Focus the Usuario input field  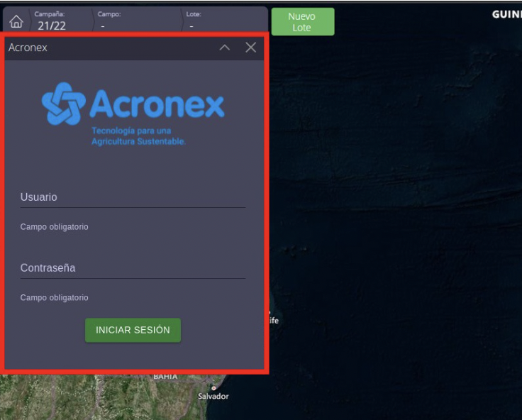pyautogui.click(x=133, y=197)
